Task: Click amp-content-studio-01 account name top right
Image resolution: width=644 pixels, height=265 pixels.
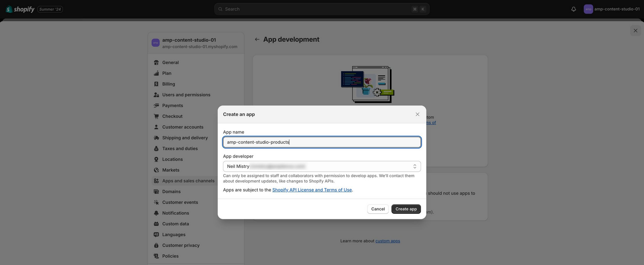Action: point(617,9)
